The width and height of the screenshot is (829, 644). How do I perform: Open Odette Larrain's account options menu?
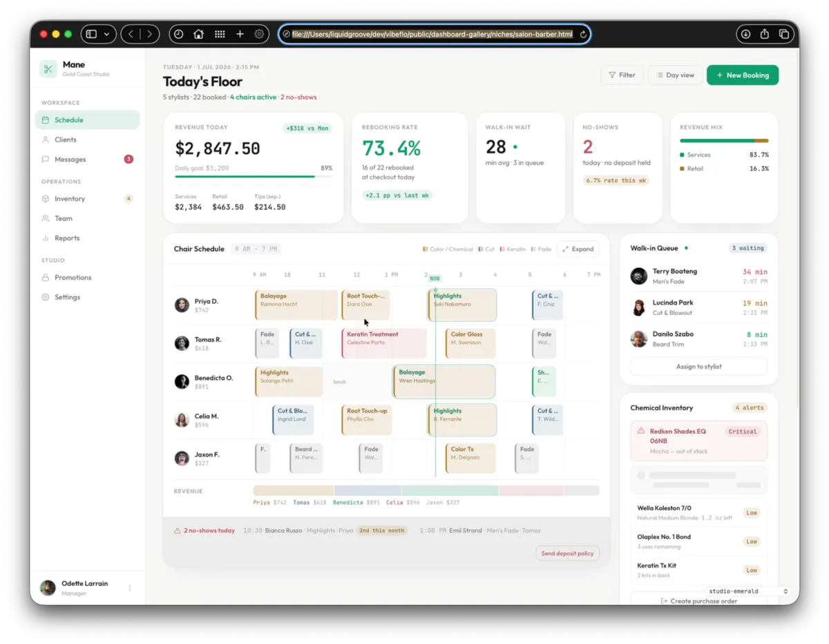[x=130, y=588]
